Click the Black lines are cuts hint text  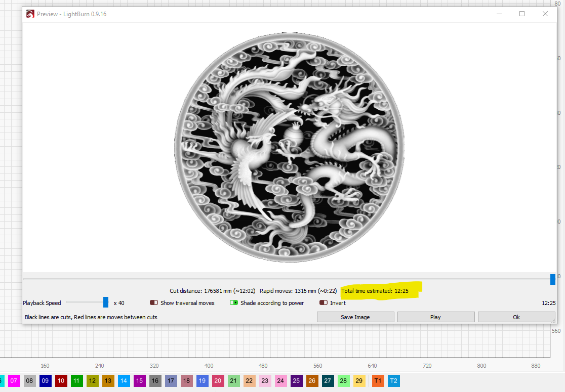point(91,317)
